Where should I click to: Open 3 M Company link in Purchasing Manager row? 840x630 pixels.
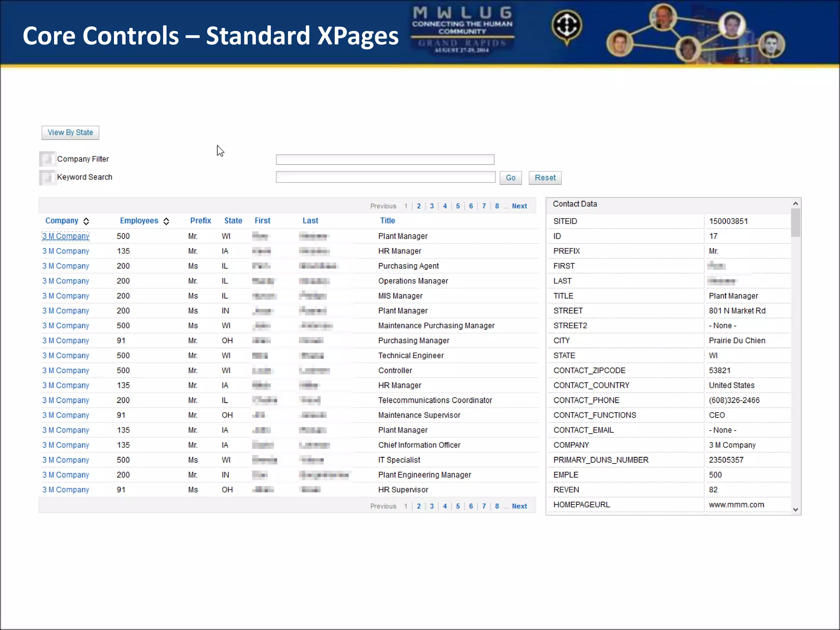click(66, 340)
